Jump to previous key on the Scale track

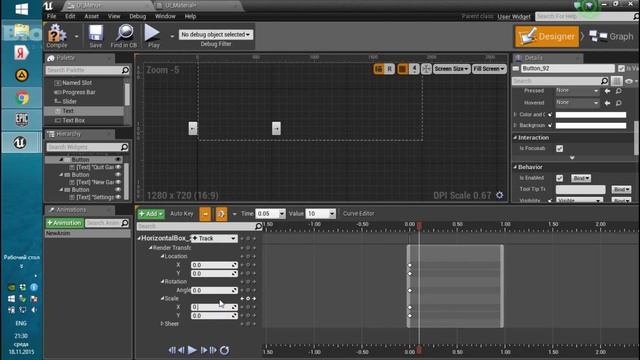click(242, 298)
